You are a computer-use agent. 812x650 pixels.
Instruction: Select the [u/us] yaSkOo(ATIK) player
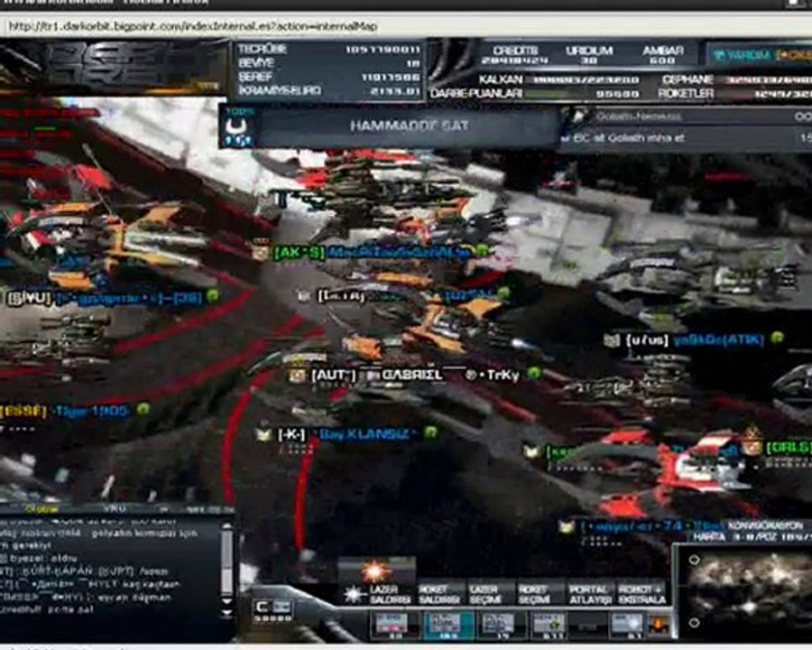(x=695, y=340)
